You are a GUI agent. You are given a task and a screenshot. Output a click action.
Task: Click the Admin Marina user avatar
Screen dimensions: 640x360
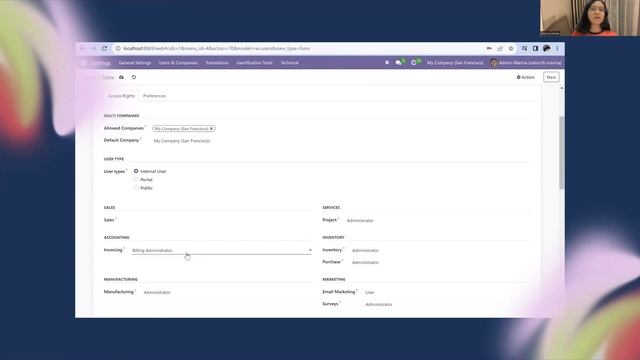coord(494,62)
